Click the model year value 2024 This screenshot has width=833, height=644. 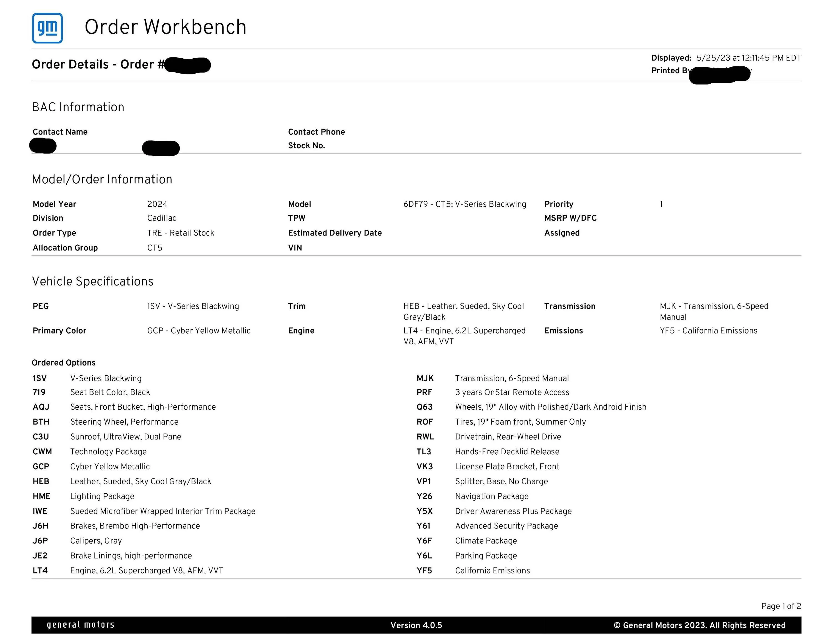tap(157, 204)
